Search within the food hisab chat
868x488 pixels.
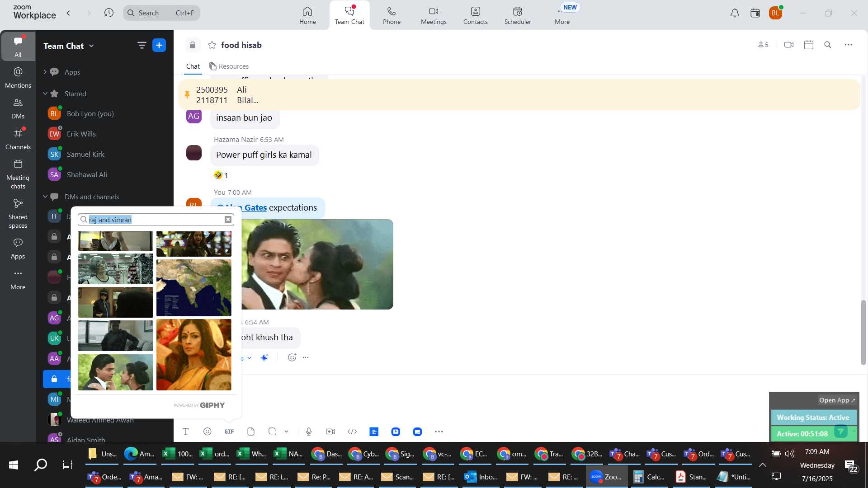point(828,45)
